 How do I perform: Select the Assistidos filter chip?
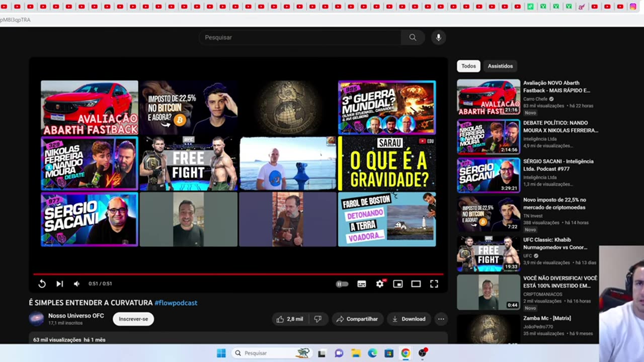500,66
